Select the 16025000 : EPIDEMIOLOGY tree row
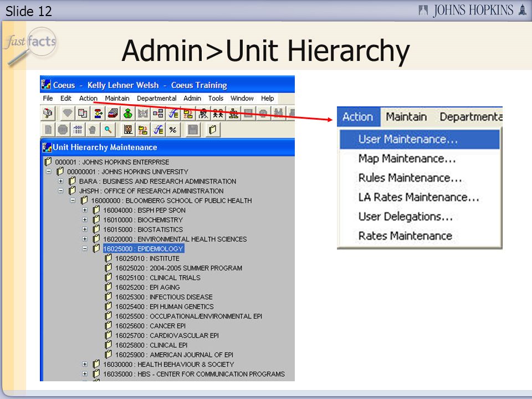 point(143,249)
